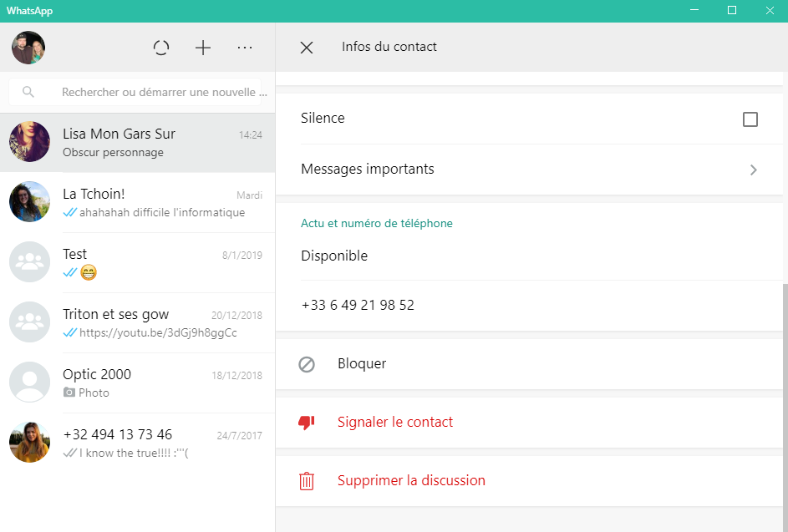Expand Messages importants with the chevron
Viewport: 788px width, 532px height.
(753, 170)
